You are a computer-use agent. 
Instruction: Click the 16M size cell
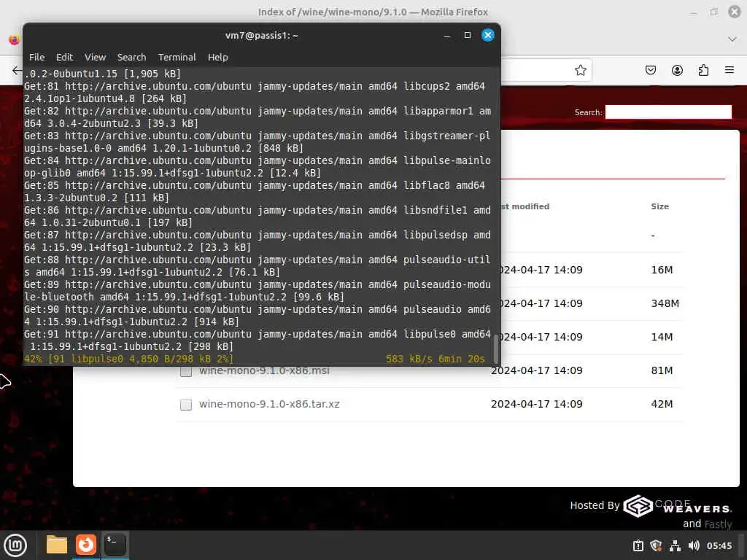click(x=662, y=270)
